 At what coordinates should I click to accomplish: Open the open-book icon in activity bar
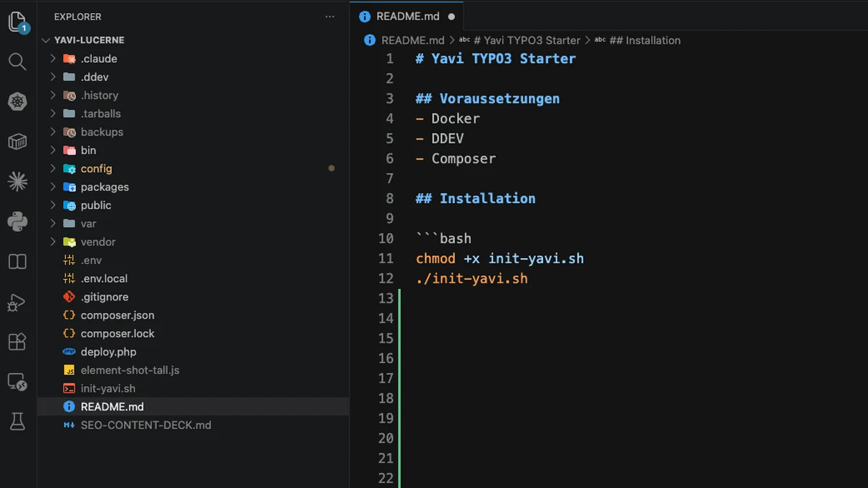point(17,262)
